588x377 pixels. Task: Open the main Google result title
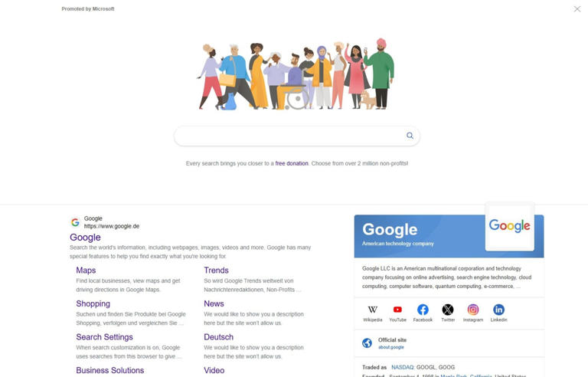85,238
